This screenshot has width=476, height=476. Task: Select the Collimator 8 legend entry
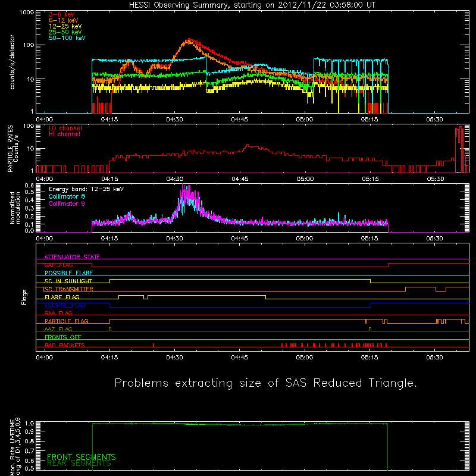67,196
